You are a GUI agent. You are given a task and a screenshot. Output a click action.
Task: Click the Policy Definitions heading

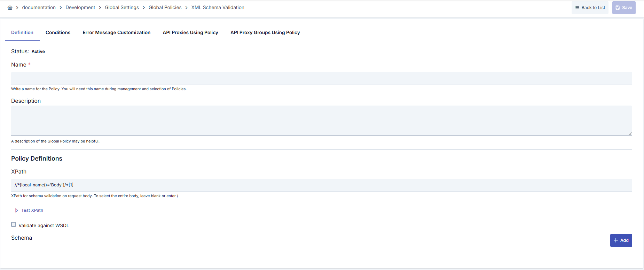[37, 159]
